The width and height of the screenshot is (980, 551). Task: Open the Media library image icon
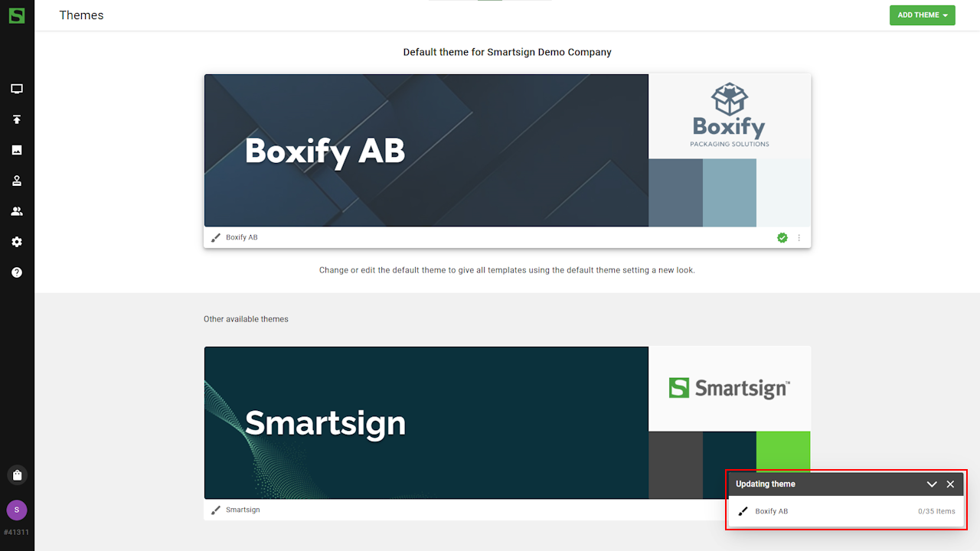click(17, 150)
